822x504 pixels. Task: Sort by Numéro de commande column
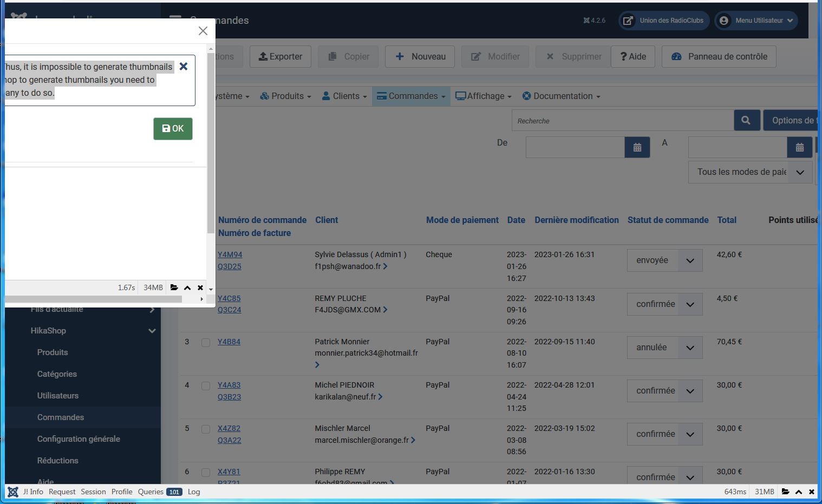(263, 220)
